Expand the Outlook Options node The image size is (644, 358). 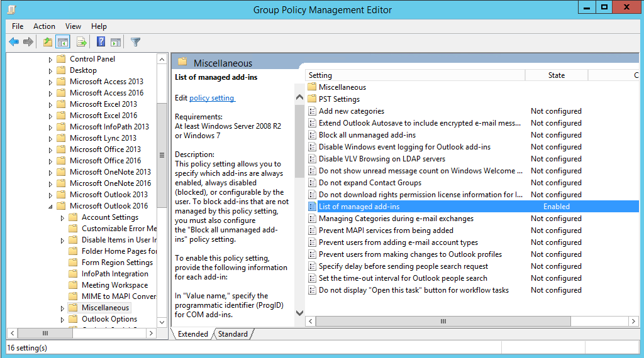pyautogui.click(x=62, y=320)
